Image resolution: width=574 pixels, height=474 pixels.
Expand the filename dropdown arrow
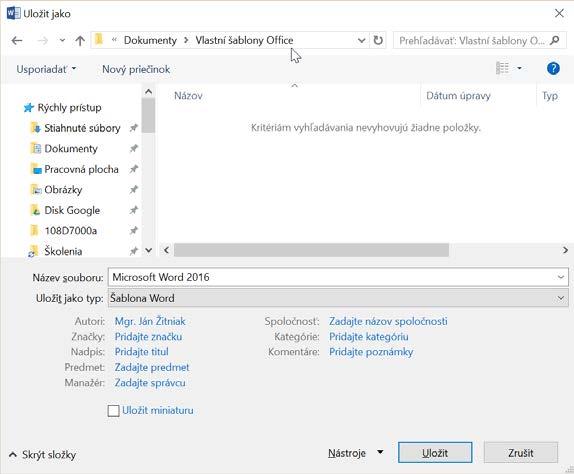(561, 277)
